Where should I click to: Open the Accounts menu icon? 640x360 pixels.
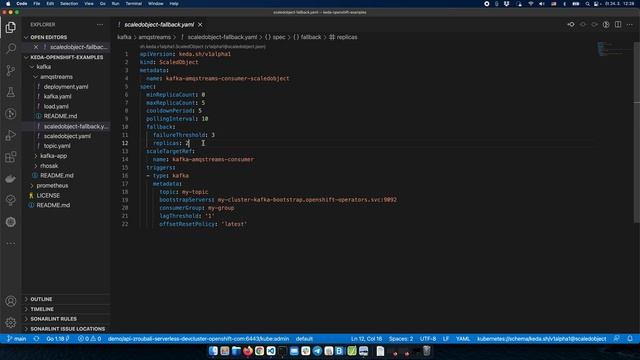point(11,301)
